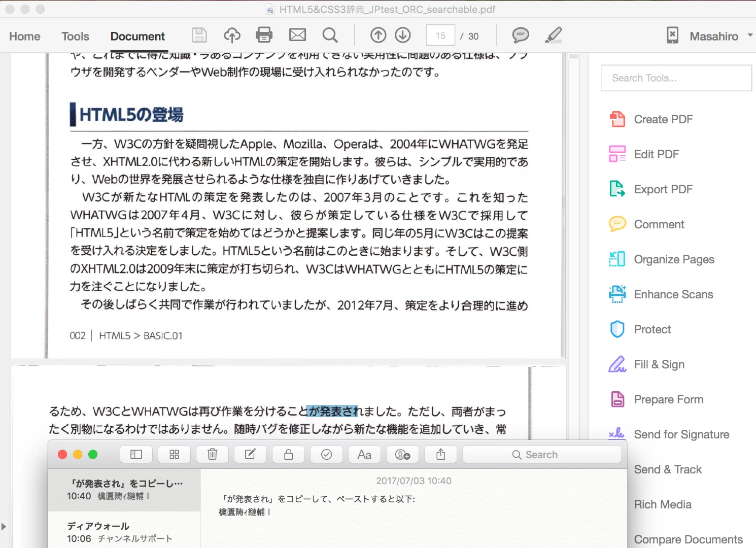
Task: Click the Edit PDF tool icon
Action: [617, 154]
